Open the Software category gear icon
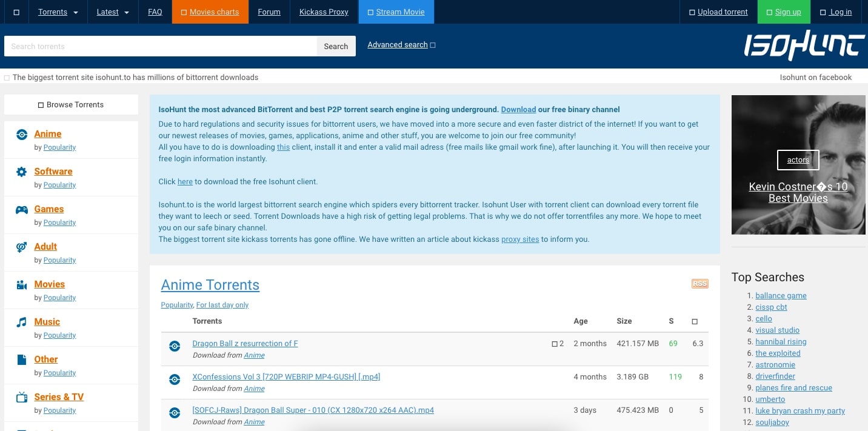The width and height of the screenshot is (868, 431). 22,172
